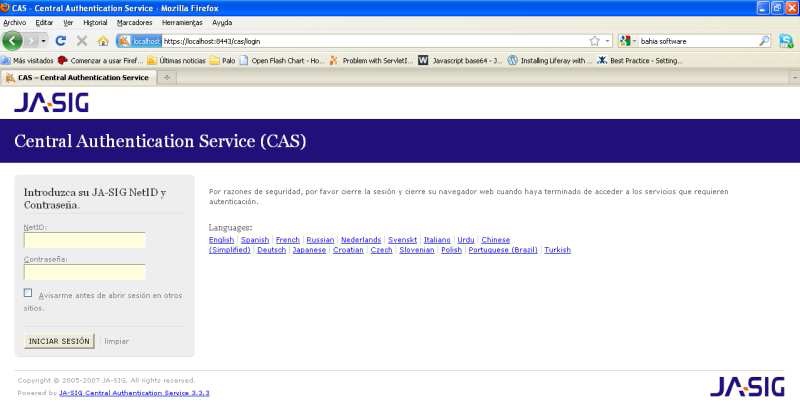Click the Contraseña password field

pyautogui.click(x=85, y=272)
